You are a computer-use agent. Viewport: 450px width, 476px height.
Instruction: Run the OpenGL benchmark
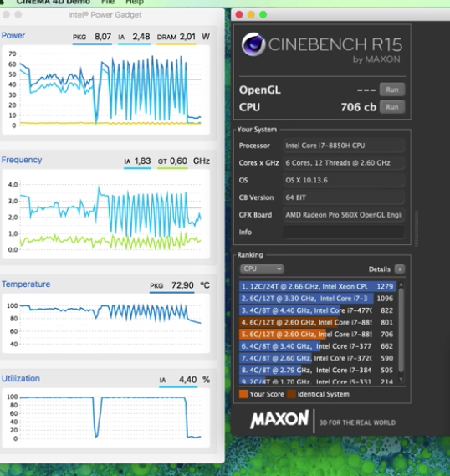392,90
